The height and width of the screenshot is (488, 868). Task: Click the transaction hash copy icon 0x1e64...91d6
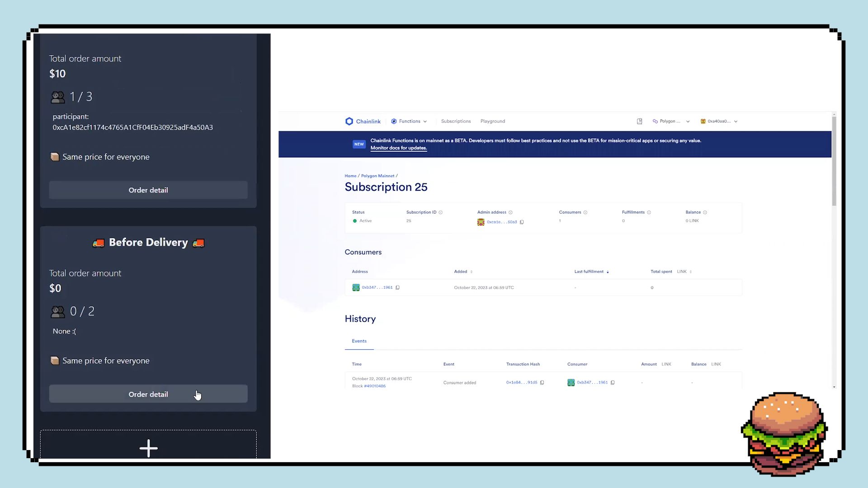tap(542, 382)
